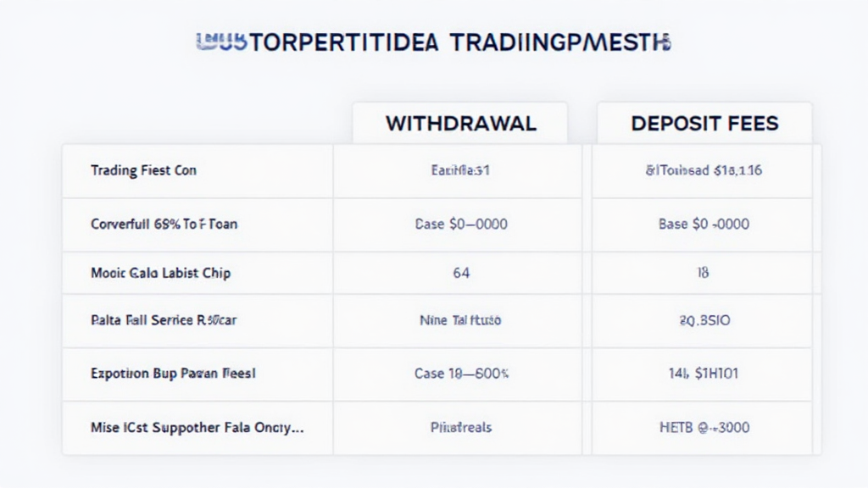Select the DEPOSIT FEES column header
The image size is (868, 488).
tap(704, 124)
